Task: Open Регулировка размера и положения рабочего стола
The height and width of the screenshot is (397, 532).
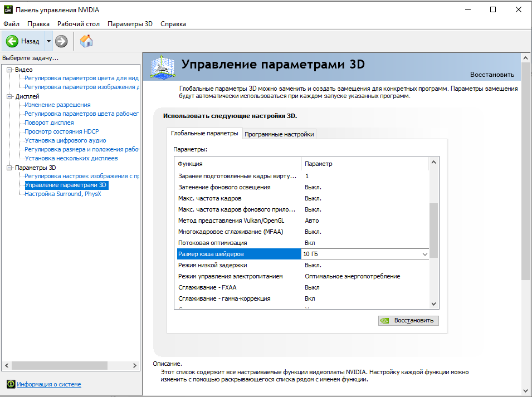Action: 82,149
